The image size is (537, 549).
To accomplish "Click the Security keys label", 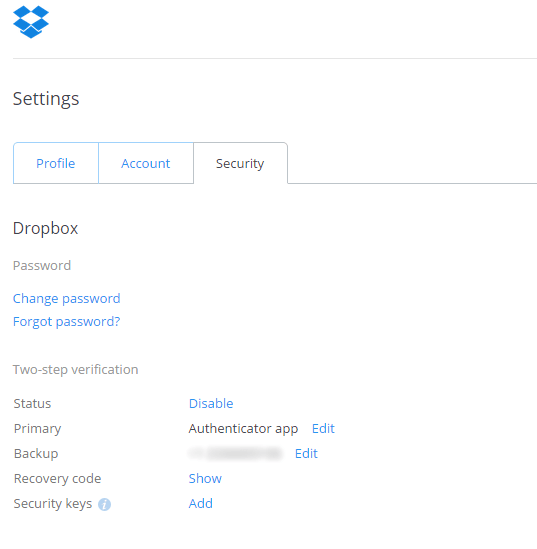I will (53, 503).
